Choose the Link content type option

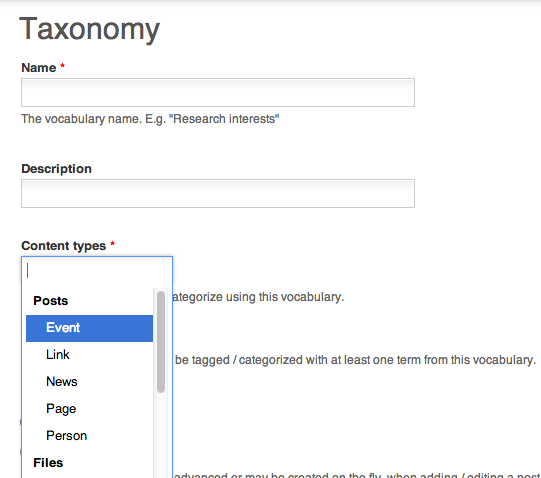click(89, 355)
